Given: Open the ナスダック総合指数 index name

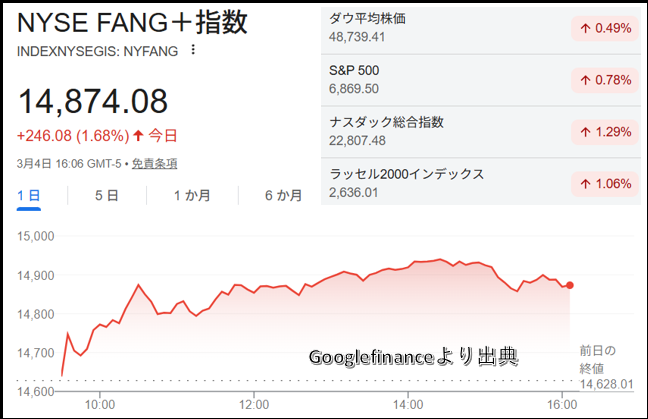Looking at the screenshot, I should click(386, 122).
